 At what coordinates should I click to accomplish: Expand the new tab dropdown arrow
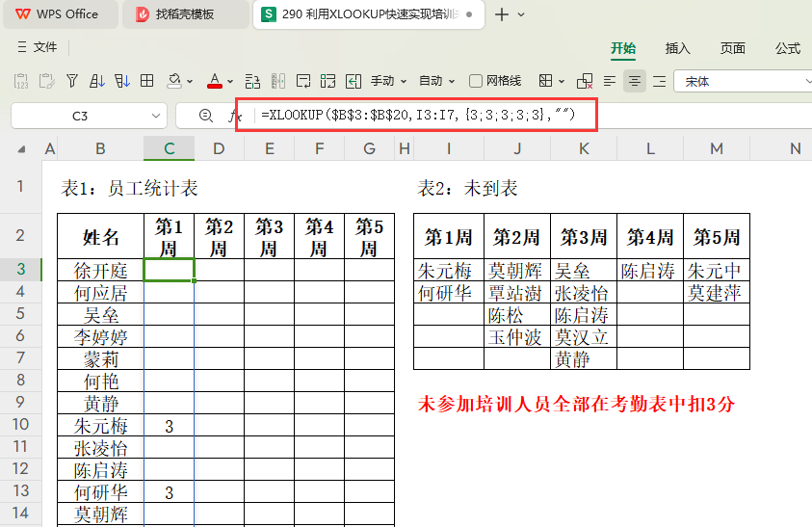coord(521,14)
